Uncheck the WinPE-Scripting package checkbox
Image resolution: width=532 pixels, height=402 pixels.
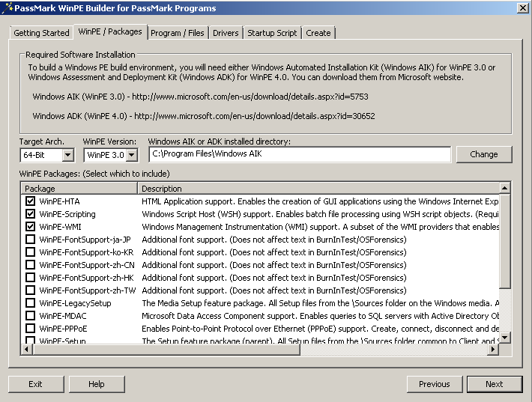[31, 214]
